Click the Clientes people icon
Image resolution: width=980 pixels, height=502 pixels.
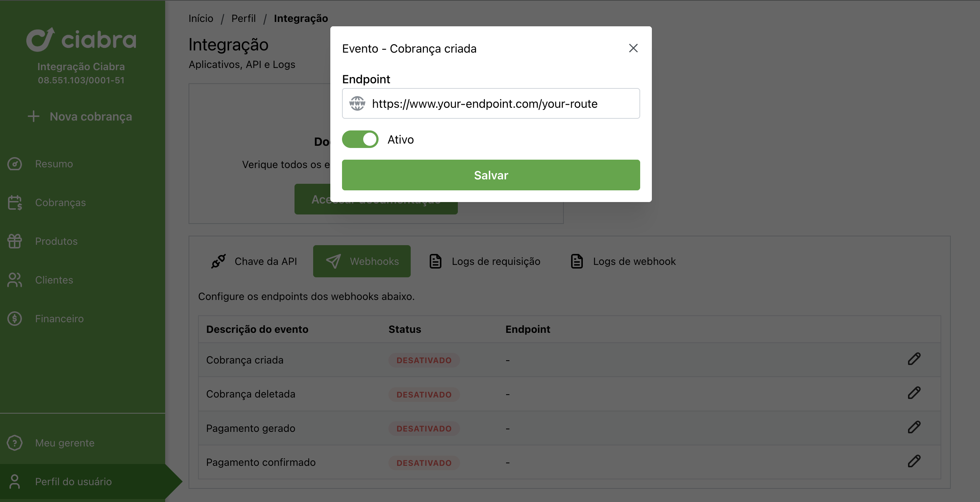tap(15, 280)
